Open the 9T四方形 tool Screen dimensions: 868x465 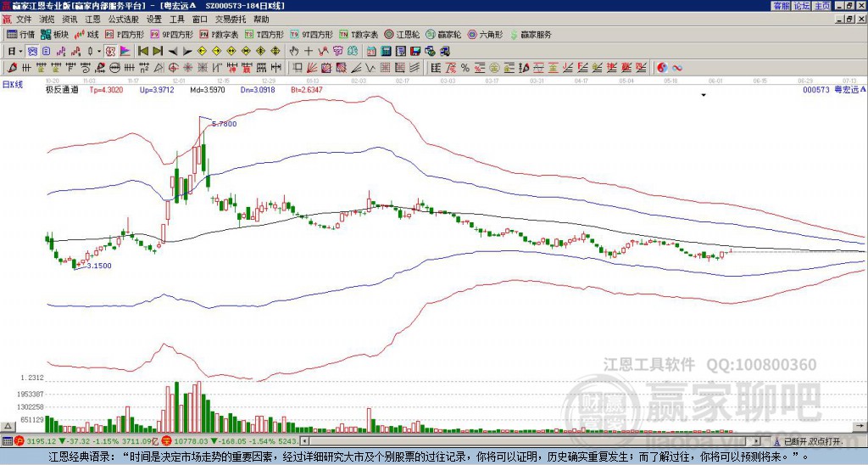point(311,34)
